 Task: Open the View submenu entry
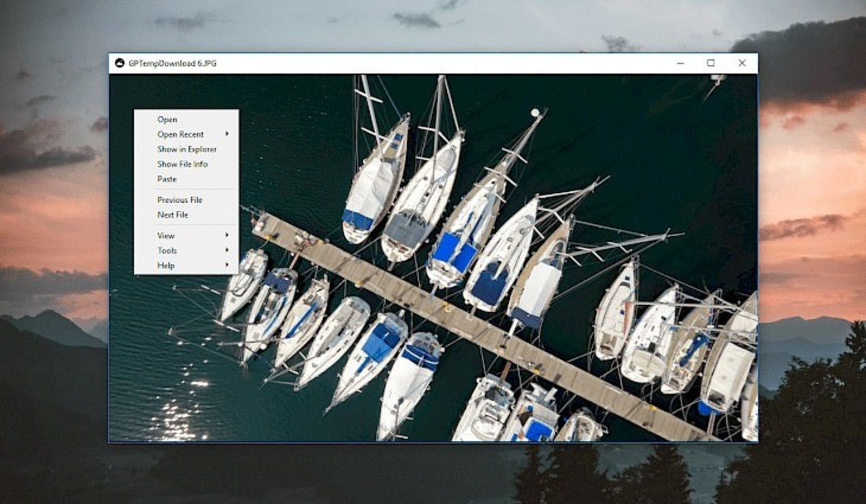166,235
